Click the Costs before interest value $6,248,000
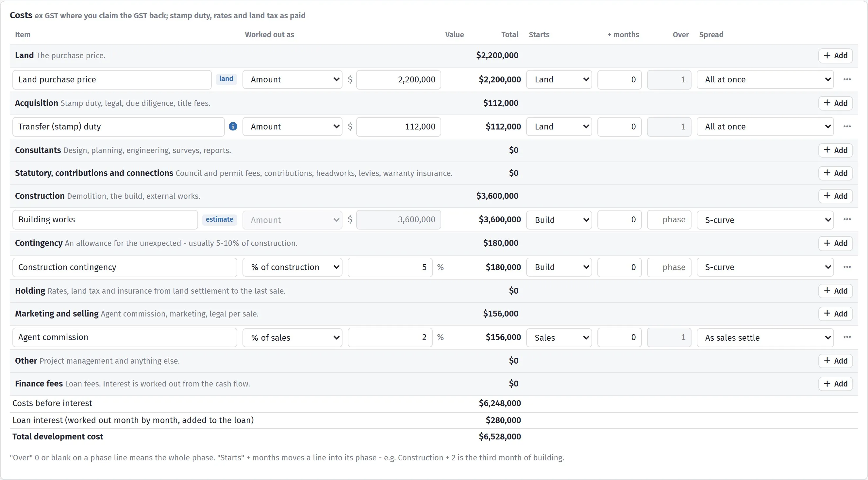Screen dimensions: 868x480 500,403
